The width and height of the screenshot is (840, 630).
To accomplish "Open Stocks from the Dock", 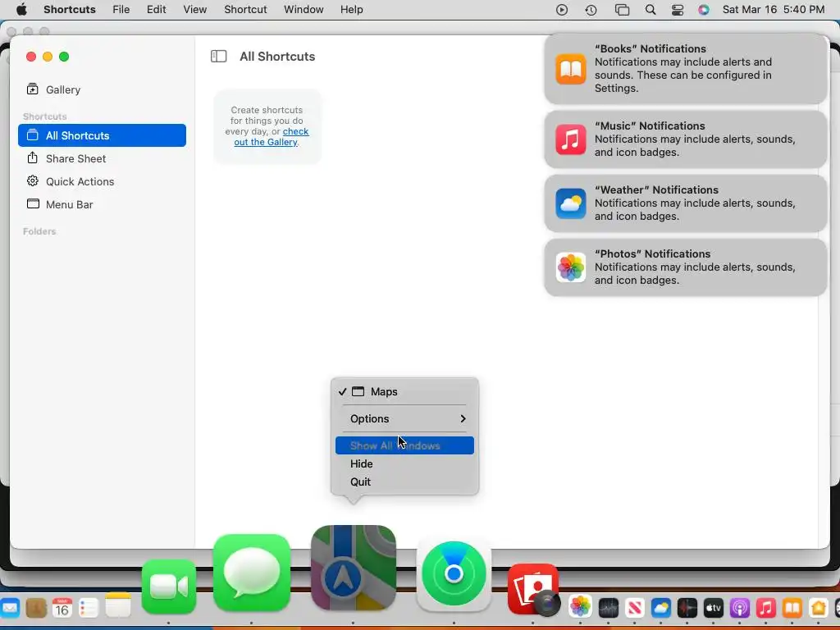I will point(608,608).
